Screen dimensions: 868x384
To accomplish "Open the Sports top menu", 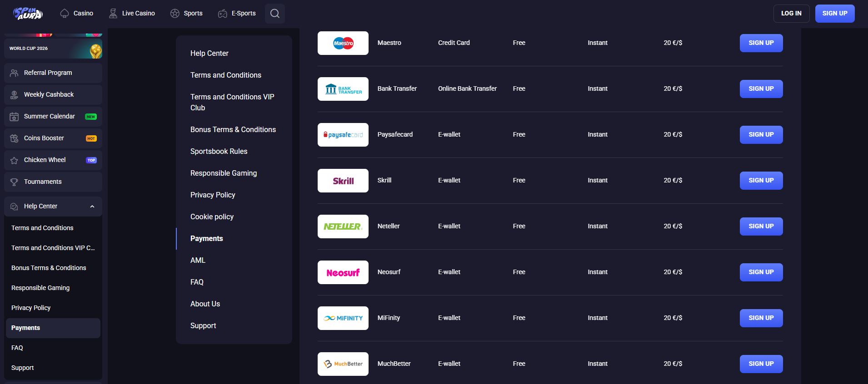I will click(186, 14).
